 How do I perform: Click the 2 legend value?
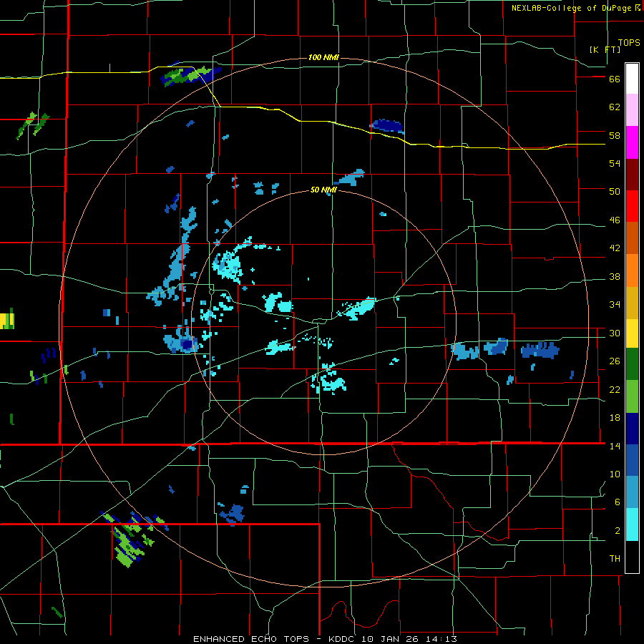tap(618, 531)
